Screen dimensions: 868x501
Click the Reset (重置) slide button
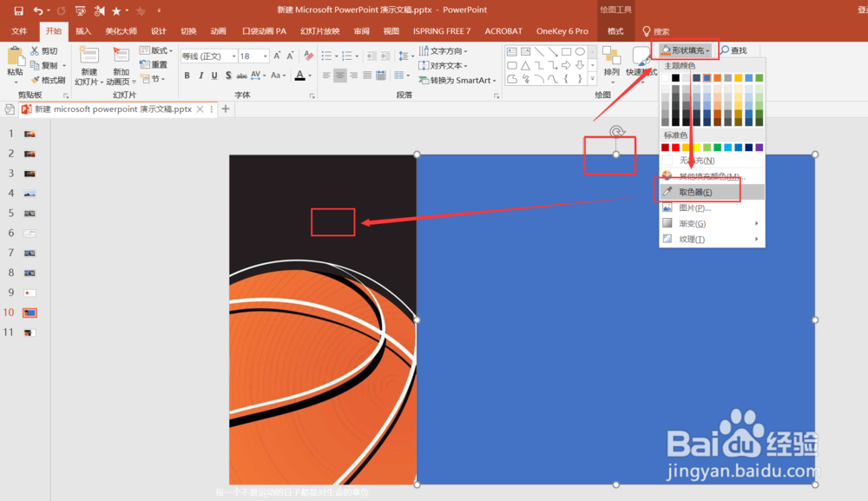pos(154,64)
